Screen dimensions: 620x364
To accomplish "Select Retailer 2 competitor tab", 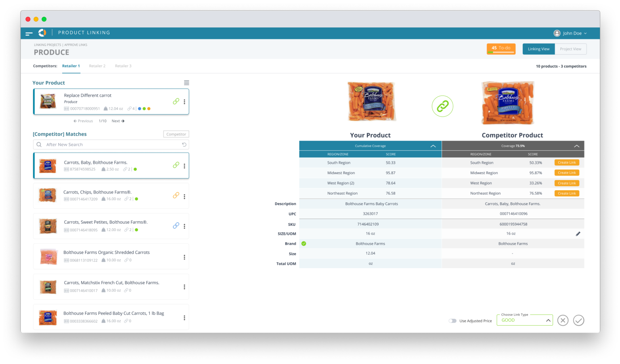I will coord(97,66).
